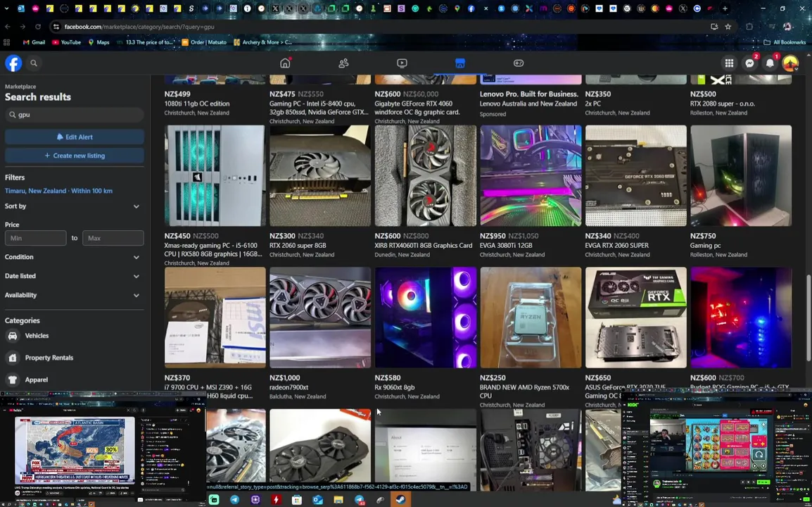
Task: Open the Gmail bookmark
Action: pyautogui.click(x=34, y=42)
